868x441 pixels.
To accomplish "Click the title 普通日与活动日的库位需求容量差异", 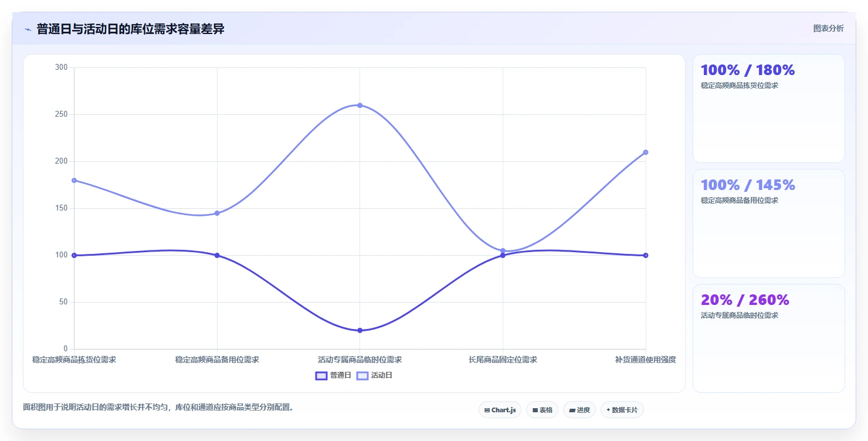I will pyautogui.click(x=131, y=29).
